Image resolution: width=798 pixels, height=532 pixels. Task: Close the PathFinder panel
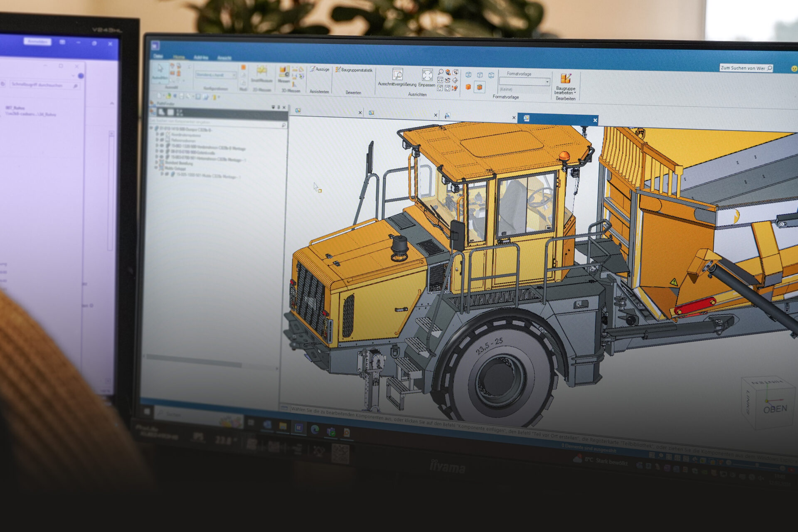coord(284,108)
